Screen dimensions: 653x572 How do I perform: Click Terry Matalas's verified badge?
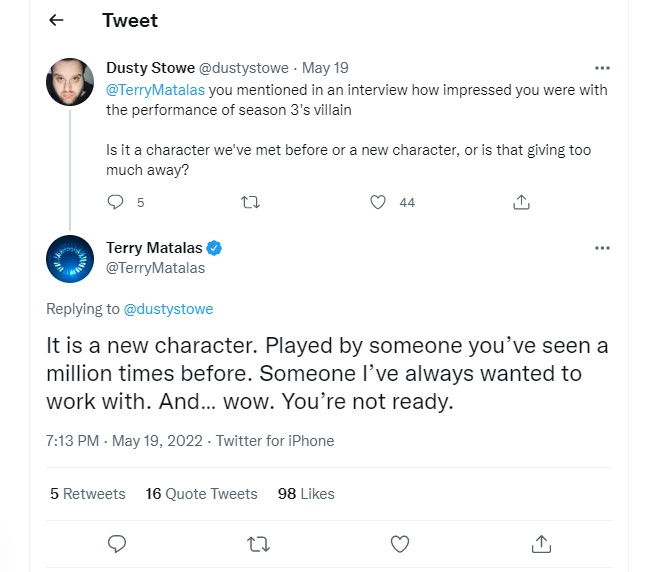tap(214, 248)
